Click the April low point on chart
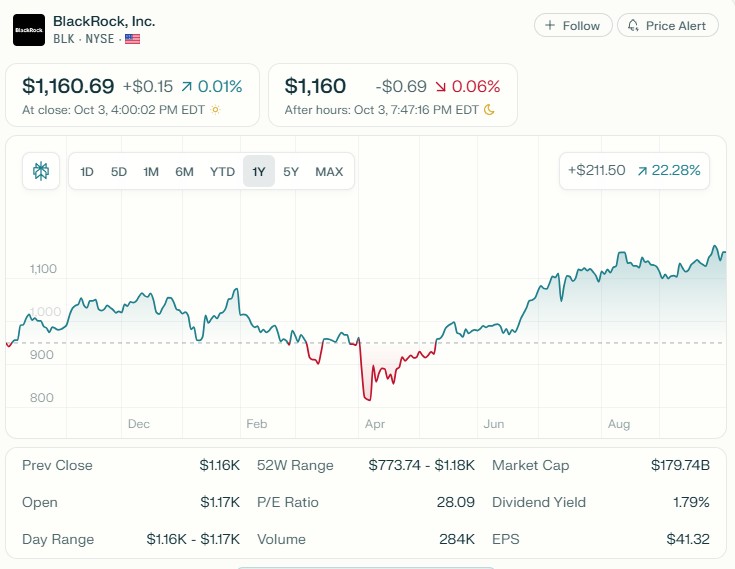The width and height of the screenshot is (735, 569). point(366,400)
